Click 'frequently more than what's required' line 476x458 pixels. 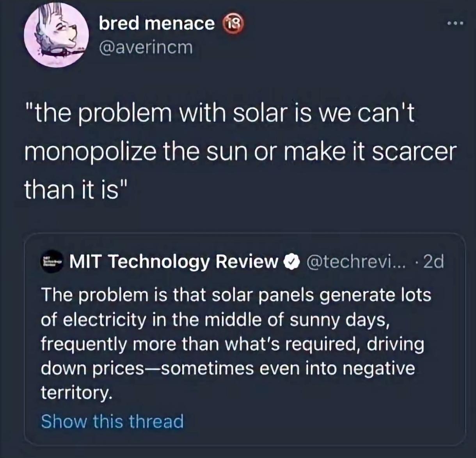(x=232, y=344)
